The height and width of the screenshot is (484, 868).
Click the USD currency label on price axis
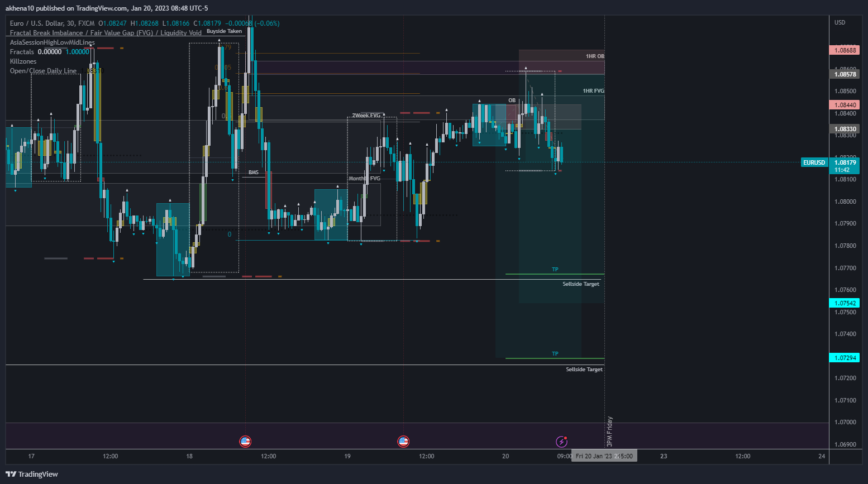(840, 22)
